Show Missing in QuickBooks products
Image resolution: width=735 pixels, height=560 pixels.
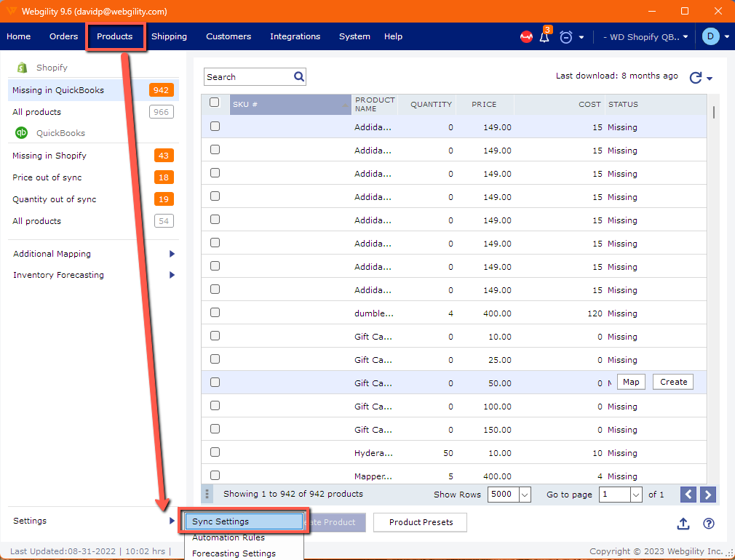point(93,90)
